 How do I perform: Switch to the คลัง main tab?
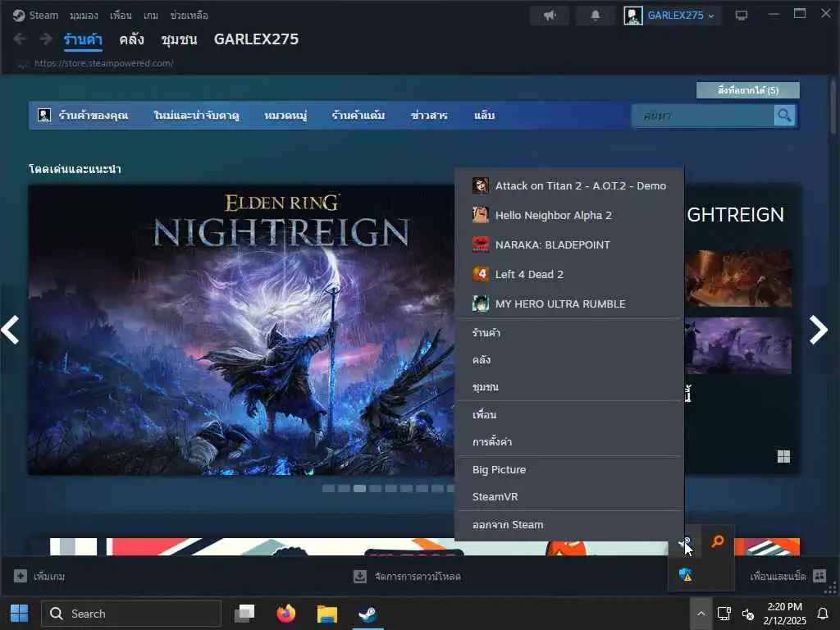click(131, 39)
